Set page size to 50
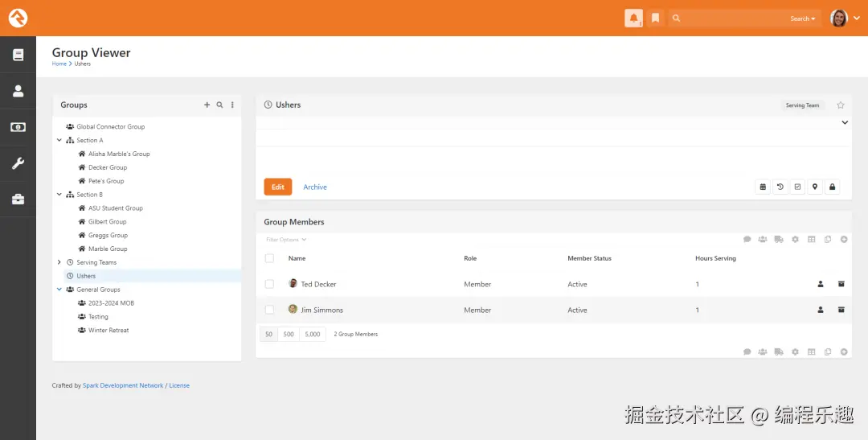 [269, 334]
